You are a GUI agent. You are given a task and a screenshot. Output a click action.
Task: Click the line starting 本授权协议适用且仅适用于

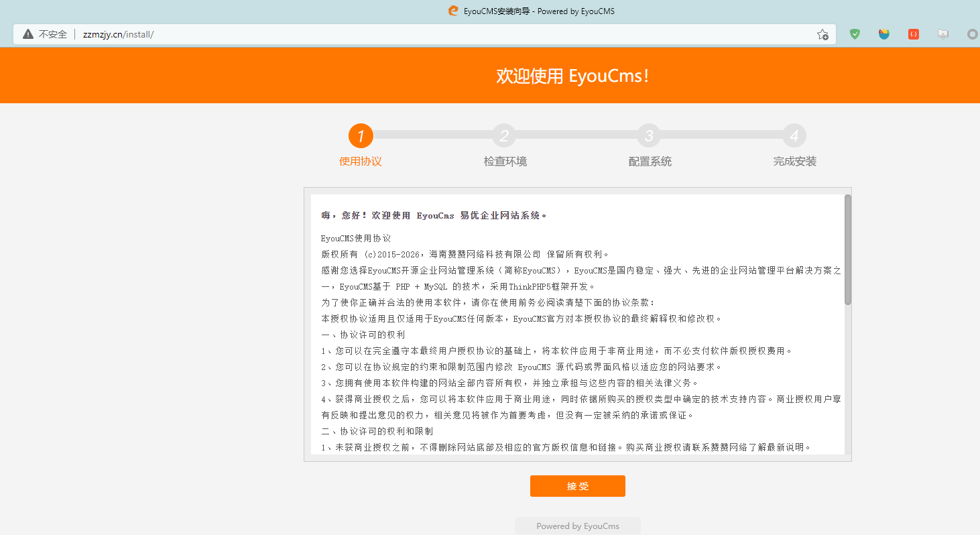[522, 318]
